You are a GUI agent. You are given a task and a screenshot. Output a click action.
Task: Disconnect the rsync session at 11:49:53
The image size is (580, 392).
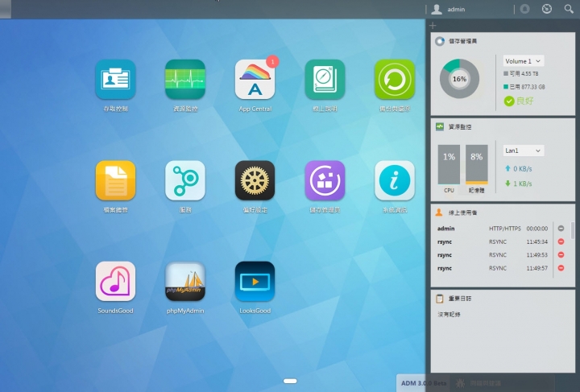561,255
